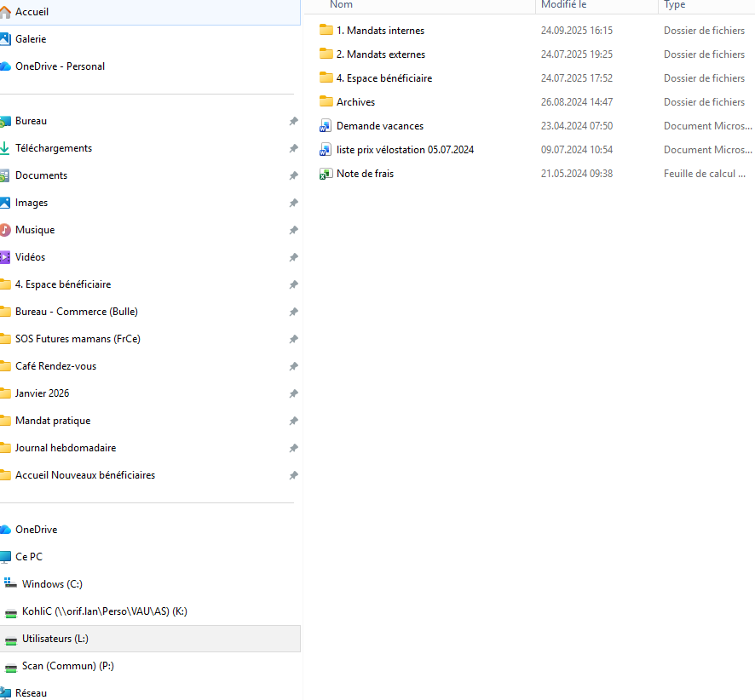Click the folder icon of 1. Mandats internes
Viewport: 755px width, 700px height.
point(326,31)
